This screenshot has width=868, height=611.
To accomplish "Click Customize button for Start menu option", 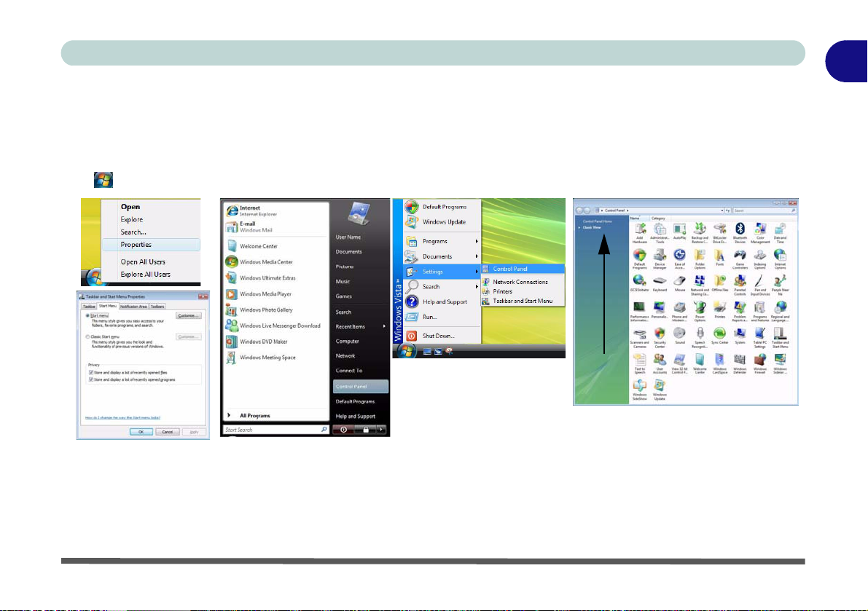I will 188,316.
